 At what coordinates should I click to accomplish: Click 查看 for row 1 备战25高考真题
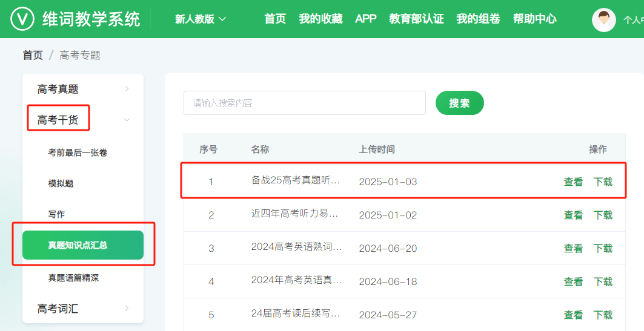coord(573,182)
